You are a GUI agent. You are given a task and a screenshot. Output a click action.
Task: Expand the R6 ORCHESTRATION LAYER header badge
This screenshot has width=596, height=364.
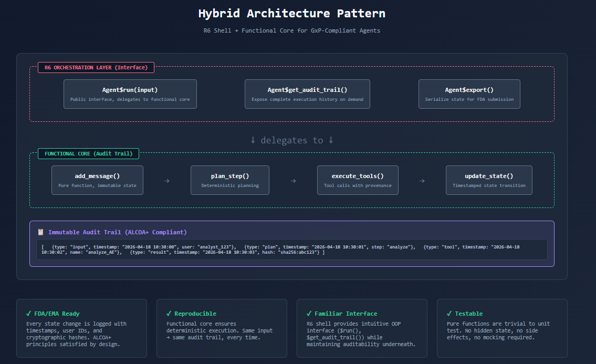coord(96,67)
